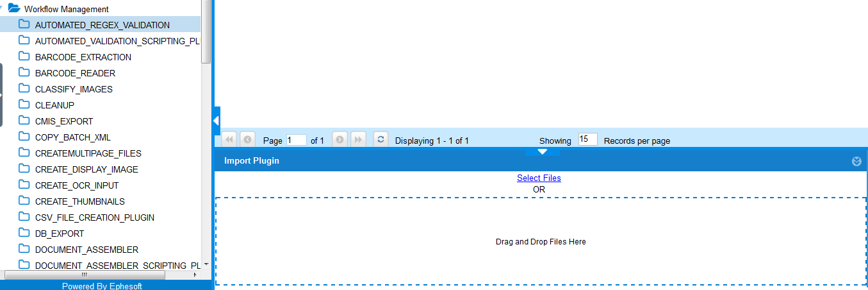Click the records per page field
The width and height of the screenshot is (868, 290).
588,139
